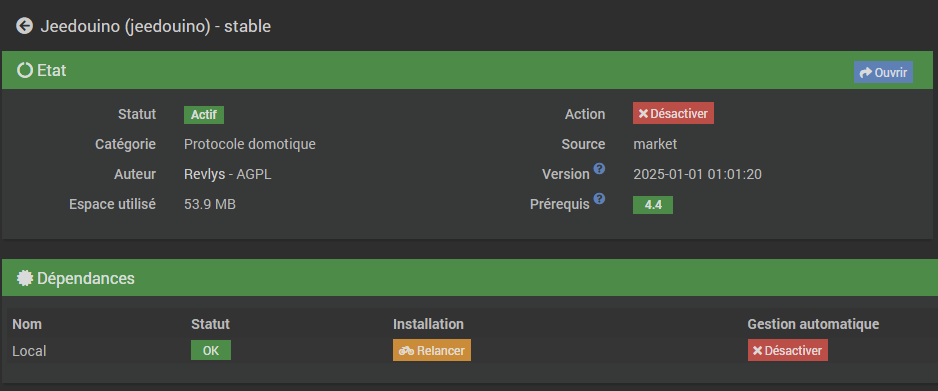The height and width of the screenshot is (391, 938).
Task: Click the Installation column header
Action: pos(428,324)
